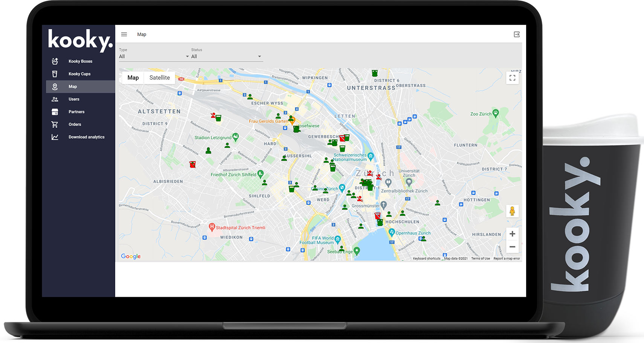Open Kooky Boxes menu item
Viewport: 644px width, 343px height.
pyautogui.click(x=80, y=61)
